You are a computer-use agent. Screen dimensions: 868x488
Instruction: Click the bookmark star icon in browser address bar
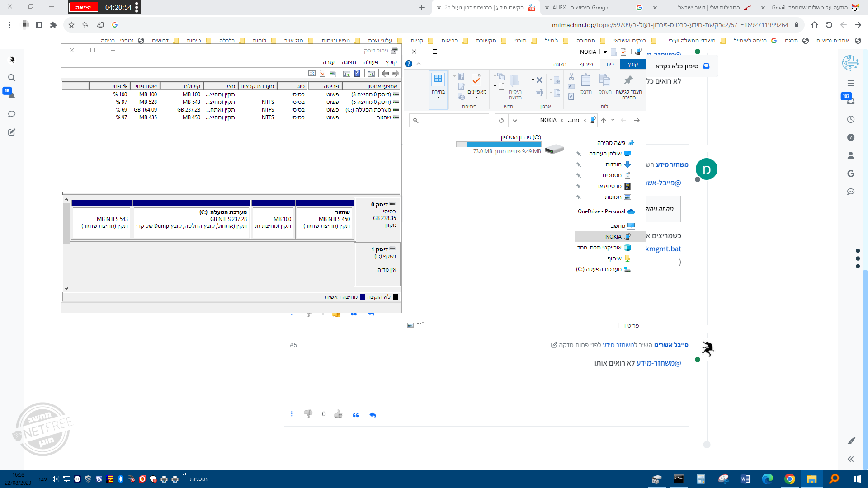pyautogui.click(x=71, y=25)
